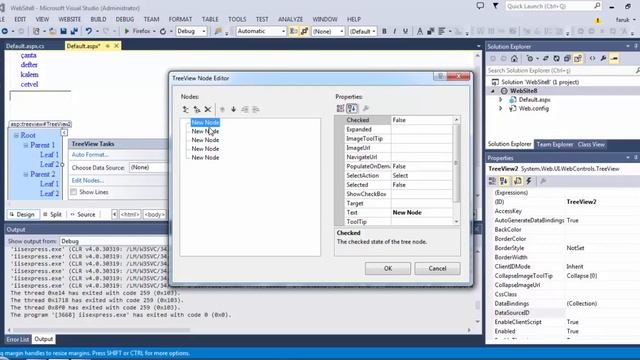Click the Auto Format link
This screenshot has height=360, width=640.
point(90,155)
